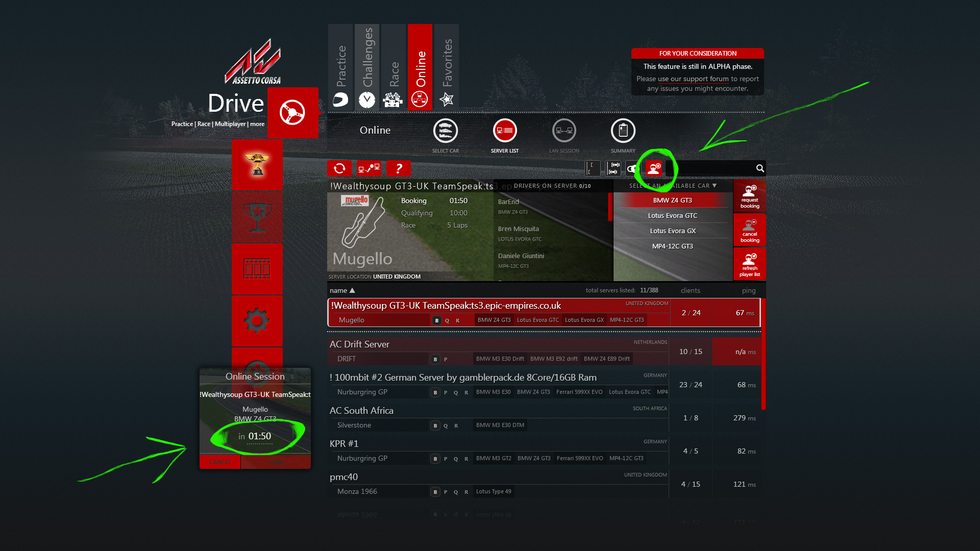The width and height of the screenshot is (980, 551).
Task: Open the Select Car step icon
Action: [x=445, y=131]
